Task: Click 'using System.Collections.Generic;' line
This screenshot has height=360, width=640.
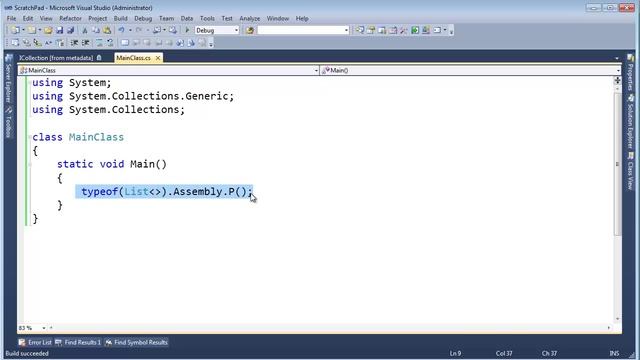Action: pyautogui.click(x=133, y=96)
